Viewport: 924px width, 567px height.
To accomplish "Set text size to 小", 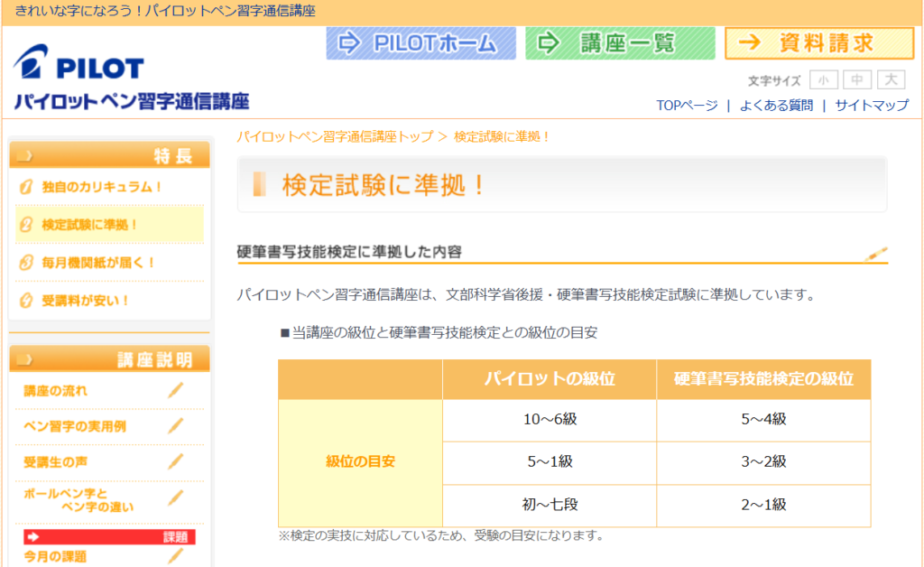I will point(823,79).
